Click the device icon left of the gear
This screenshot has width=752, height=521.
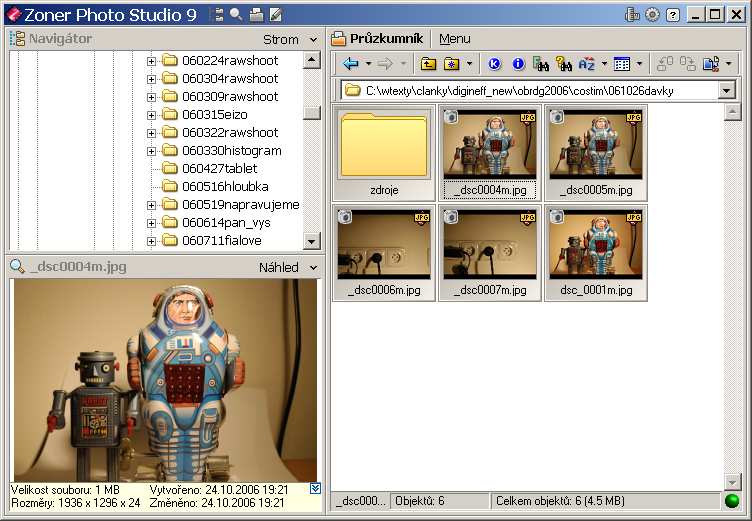(632, 15)
